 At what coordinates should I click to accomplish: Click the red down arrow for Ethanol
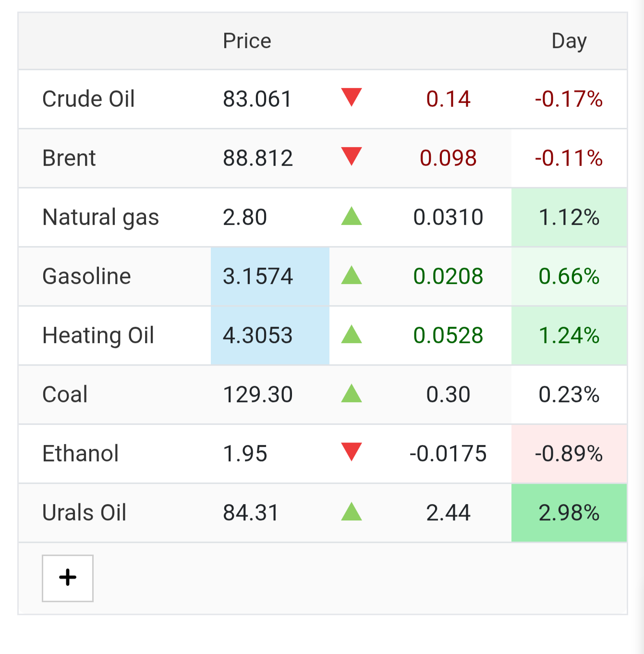352,452
